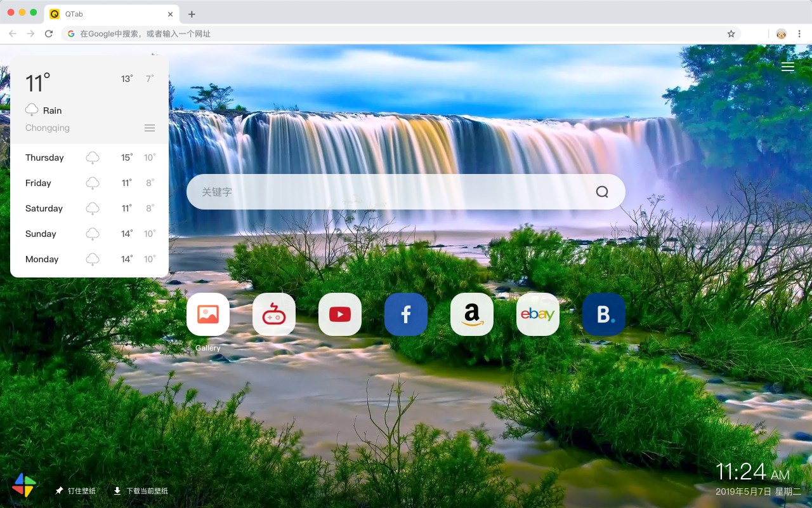Click the Google icon in address bar

(x=71, y=34)
